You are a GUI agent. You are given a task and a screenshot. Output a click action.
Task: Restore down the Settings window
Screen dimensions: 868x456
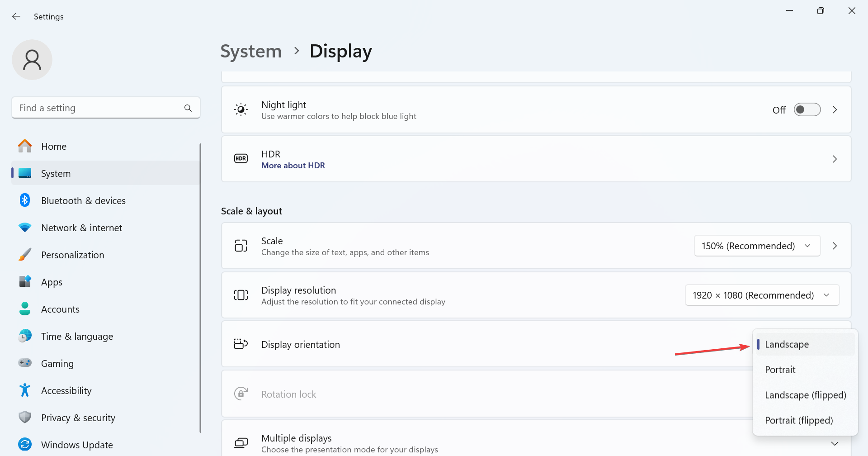[821, 11]
